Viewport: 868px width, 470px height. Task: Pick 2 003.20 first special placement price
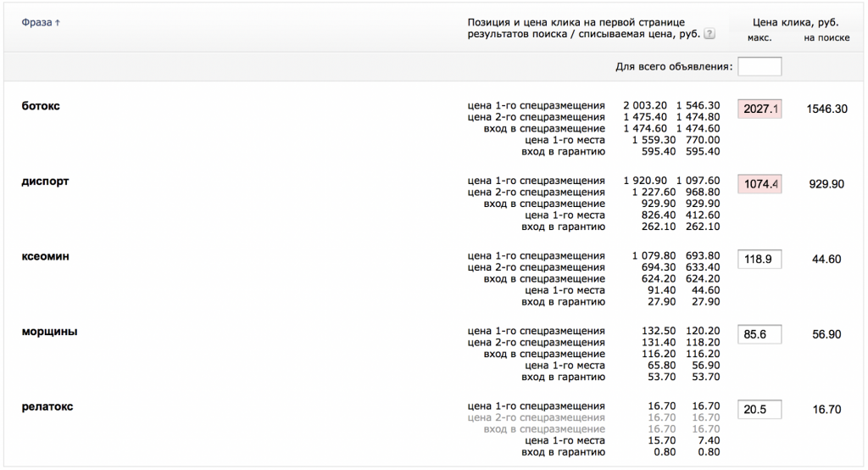tap(645, 106)
